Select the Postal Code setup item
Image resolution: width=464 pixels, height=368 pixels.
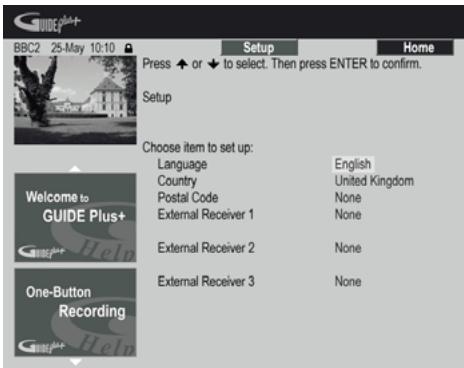coord(188,198)
